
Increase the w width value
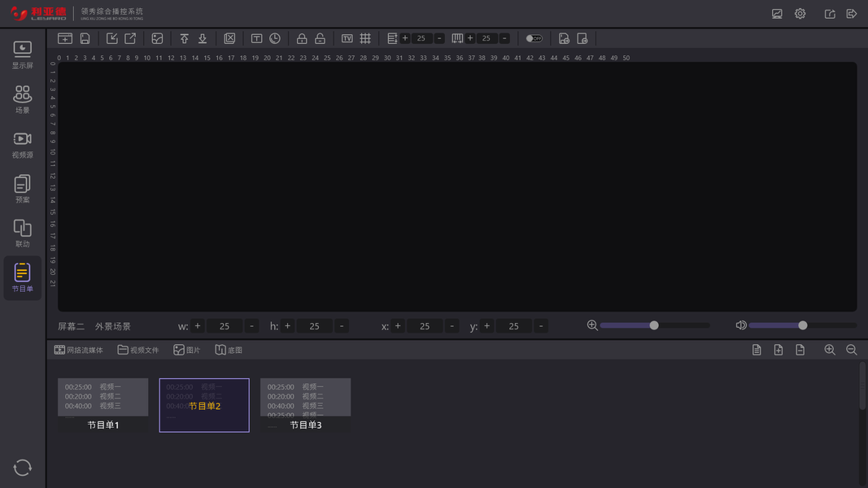pyautogui.click(x=198, y=326)
